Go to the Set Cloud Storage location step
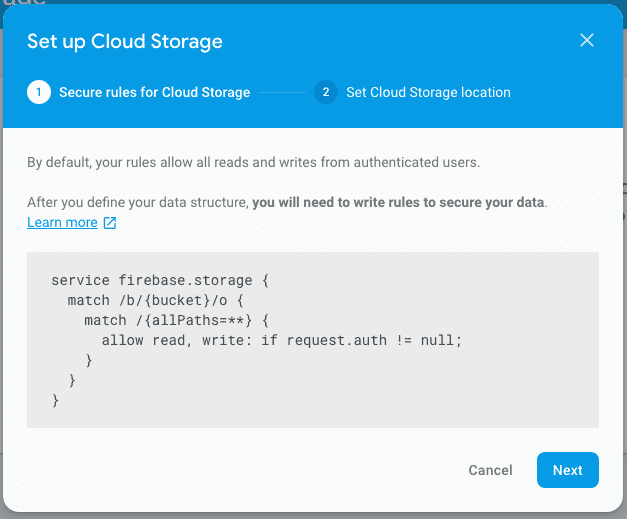The height and width of the screenshot is (519, 627). (428, 93)
